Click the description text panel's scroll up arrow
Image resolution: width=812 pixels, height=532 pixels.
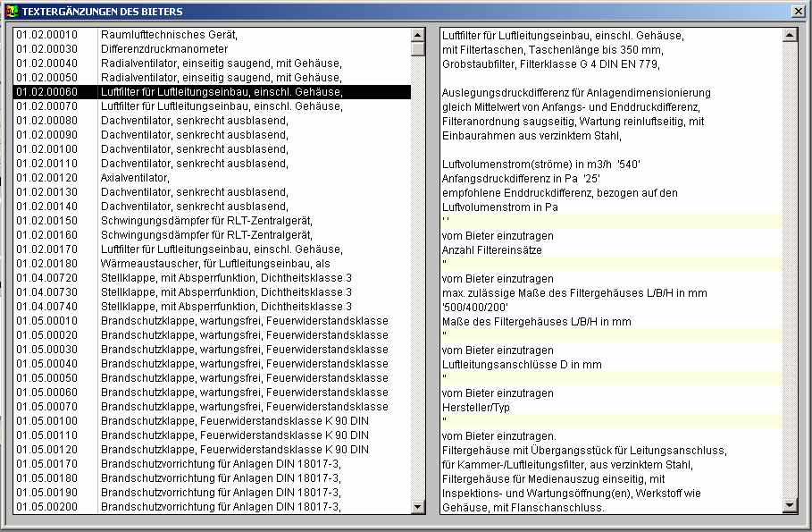(789, 35)
